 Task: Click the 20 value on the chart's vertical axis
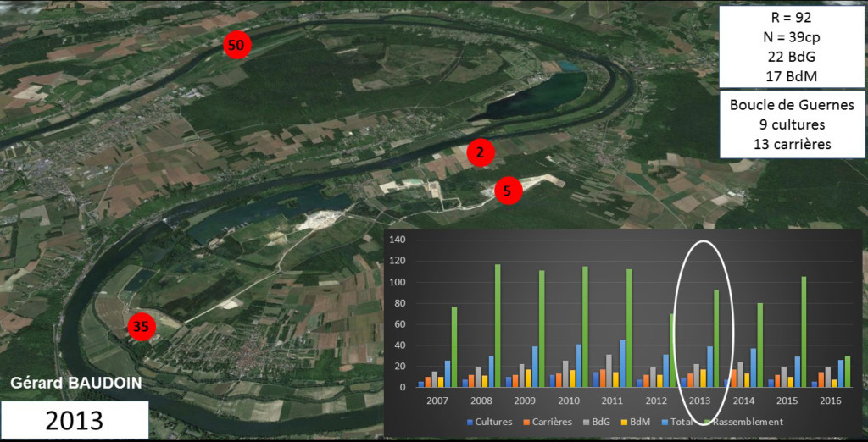pos(400,366)
